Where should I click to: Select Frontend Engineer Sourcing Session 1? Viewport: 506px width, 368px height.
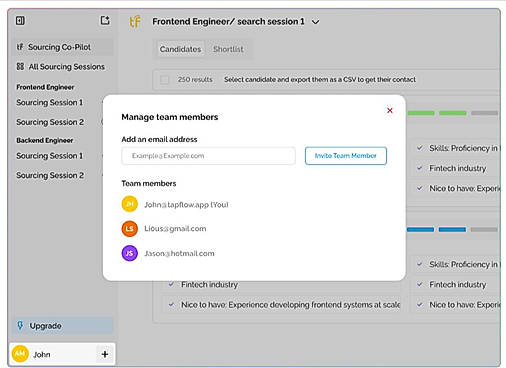click(x=50, y=102)
